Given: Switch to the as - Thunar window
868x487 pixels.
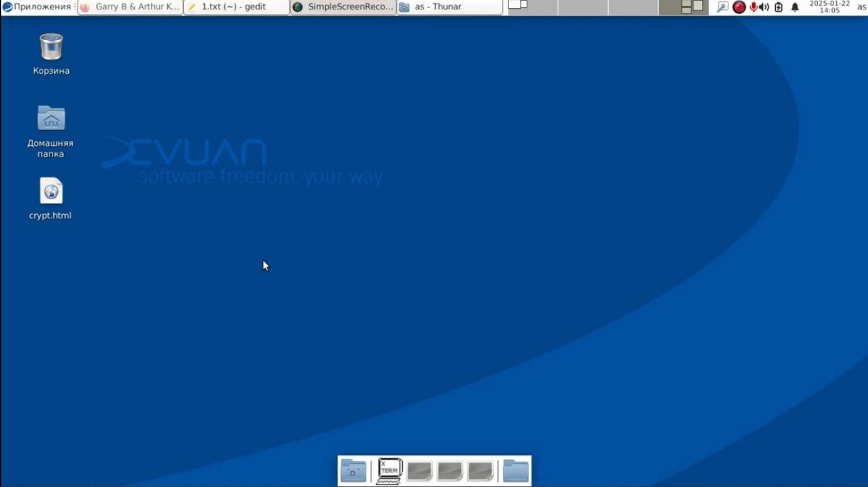Looking at the screenshot, I should [x=449, y=7].
